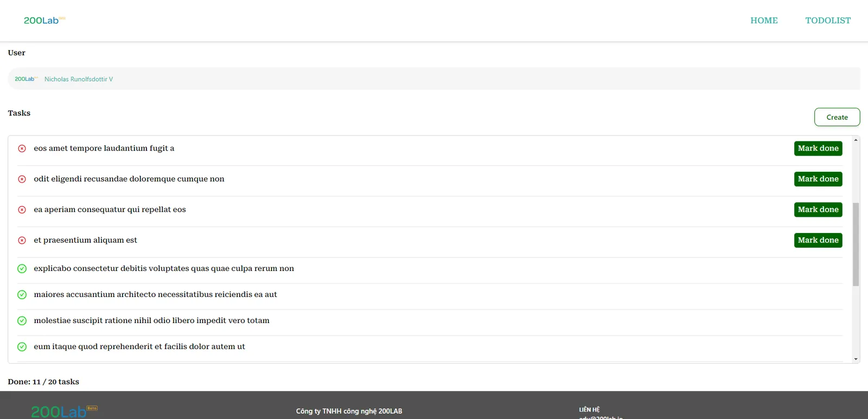Select task text "ea aperiam consequatur qui repellat eos"
Viewport: 868px width, 419px height.
click(x=110, y=209)
